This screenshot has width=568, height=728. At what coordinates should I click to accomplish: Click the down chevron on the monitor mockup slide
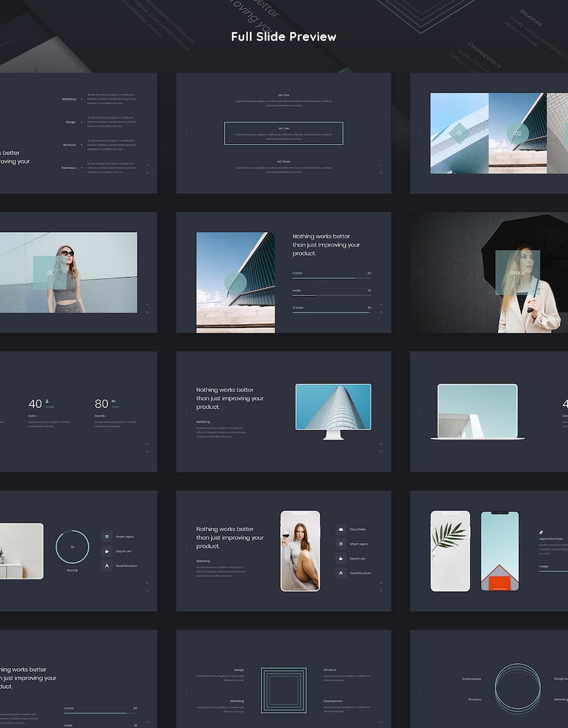pos(381,451)
